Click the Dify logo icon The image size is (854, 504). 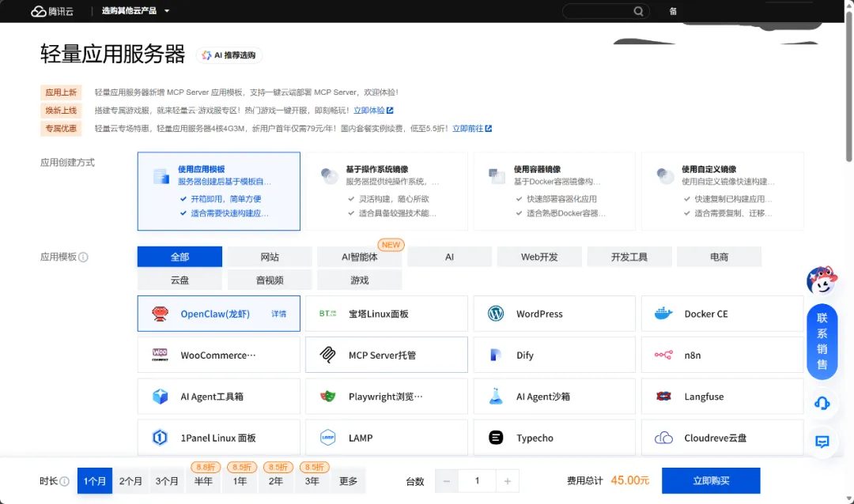pos(496,355)
